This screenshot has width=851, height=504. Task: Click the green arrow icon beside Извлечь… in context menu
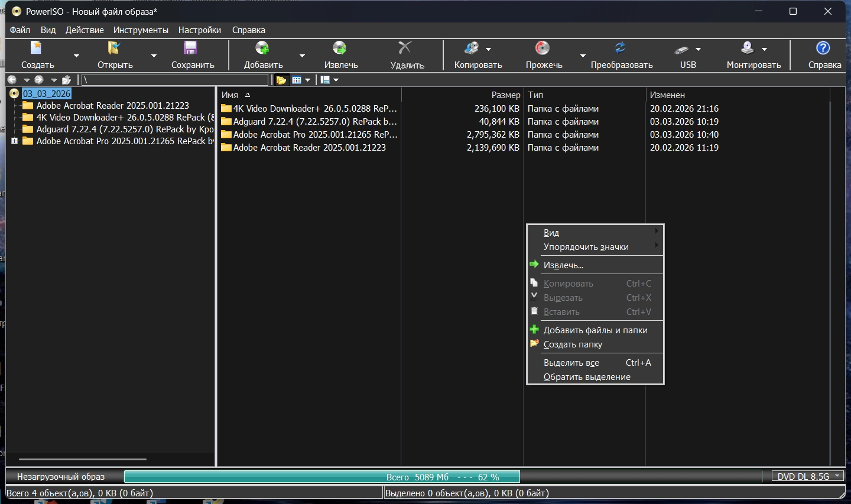pyautogui.click(x=534, y=265)
